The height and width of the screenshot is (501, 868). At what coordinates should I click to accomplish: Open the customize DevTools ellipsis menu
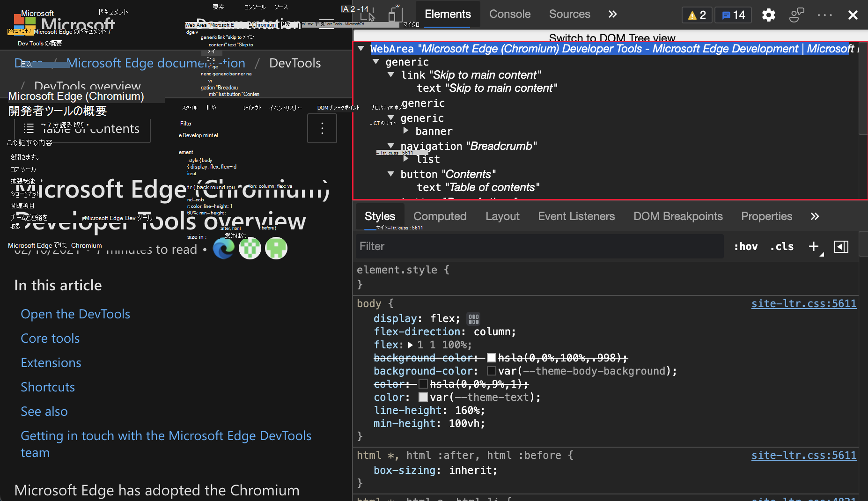(x=824, y=15)
